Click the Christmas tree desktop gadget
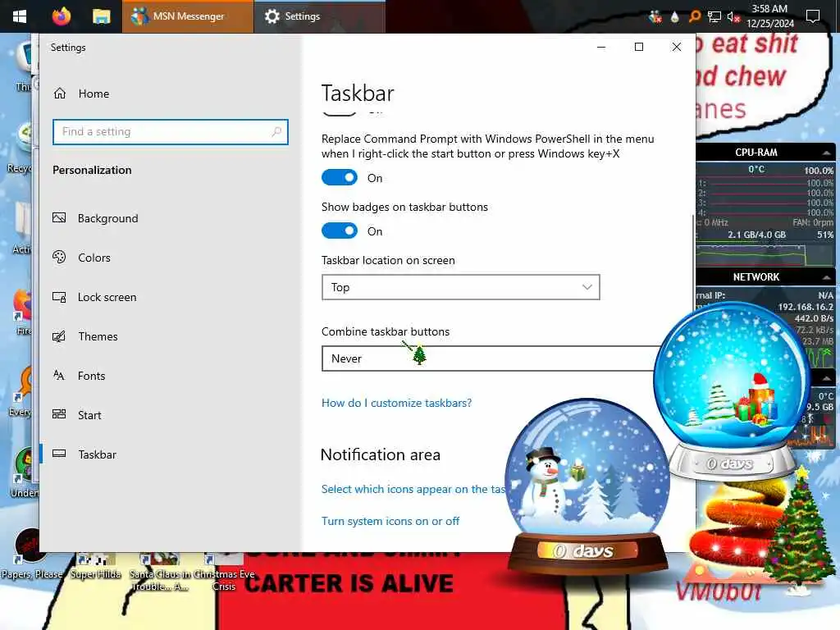The image size is (840, 630). tap(799, 531)
